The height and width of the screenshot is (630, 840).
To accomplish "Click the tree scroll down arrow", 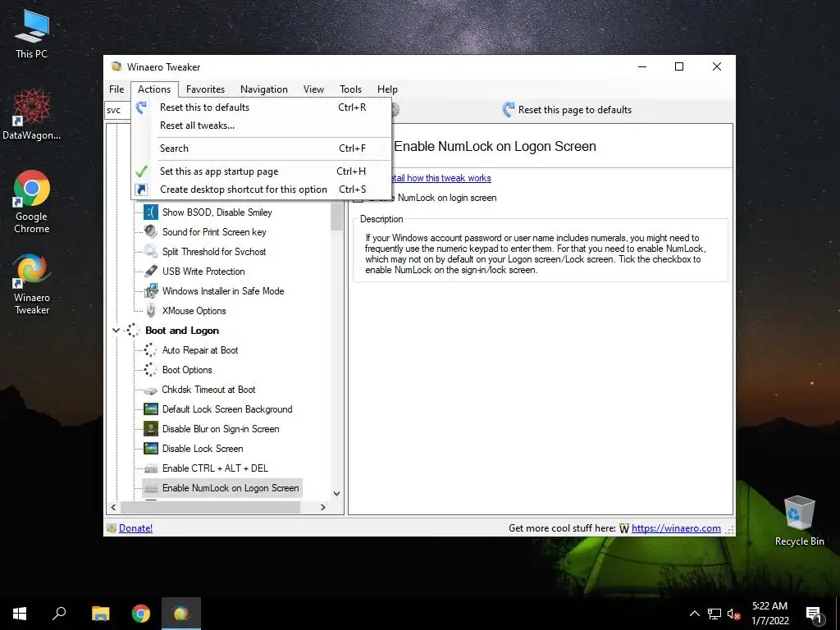I will pyautogui.click(x=336, y=493).
